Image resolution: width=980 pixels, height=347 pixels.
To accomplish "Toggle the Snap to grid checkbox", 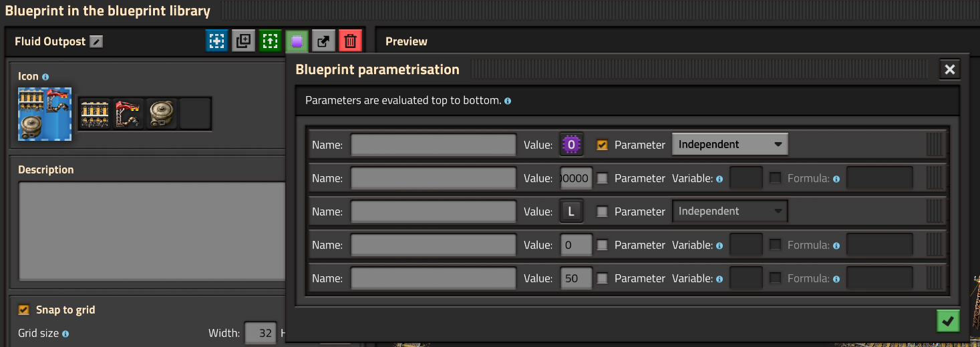I will point(24,310).
